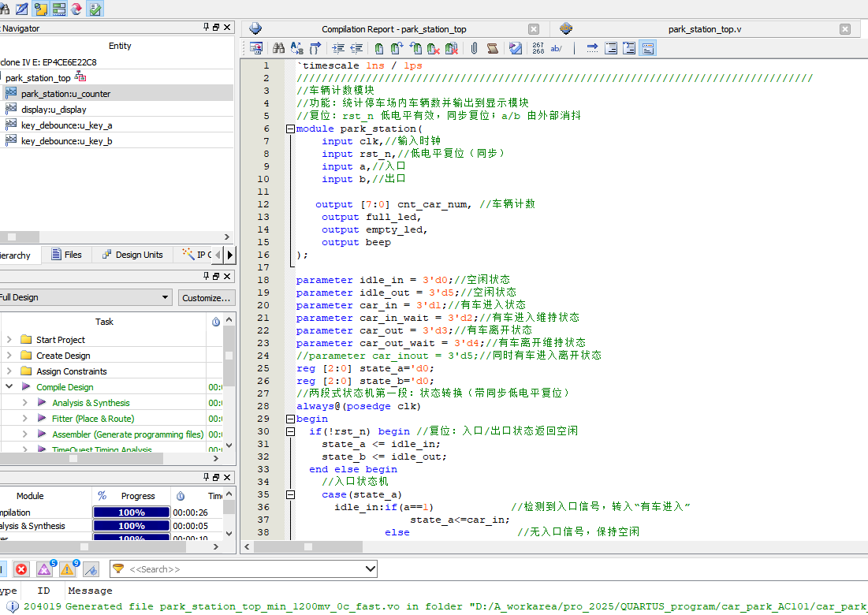Expand the Create Design task
This screenshot has height=615, width=868.
(9, 356)
